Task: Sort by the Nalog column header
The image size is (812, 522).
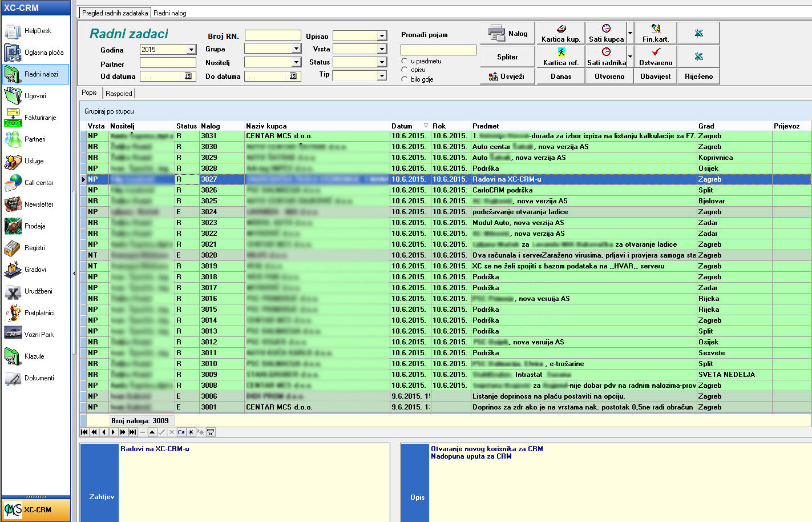Action: (x=221, y=126)
